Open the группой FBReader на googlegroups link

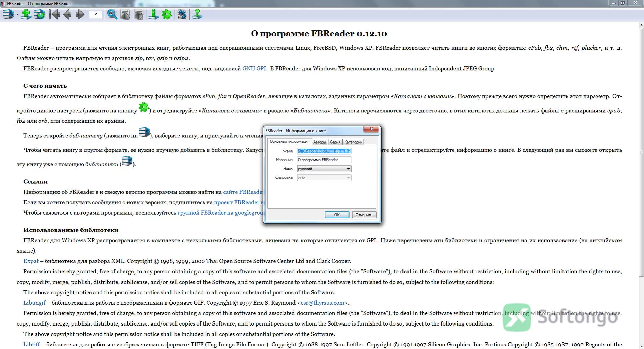point(220,213)
